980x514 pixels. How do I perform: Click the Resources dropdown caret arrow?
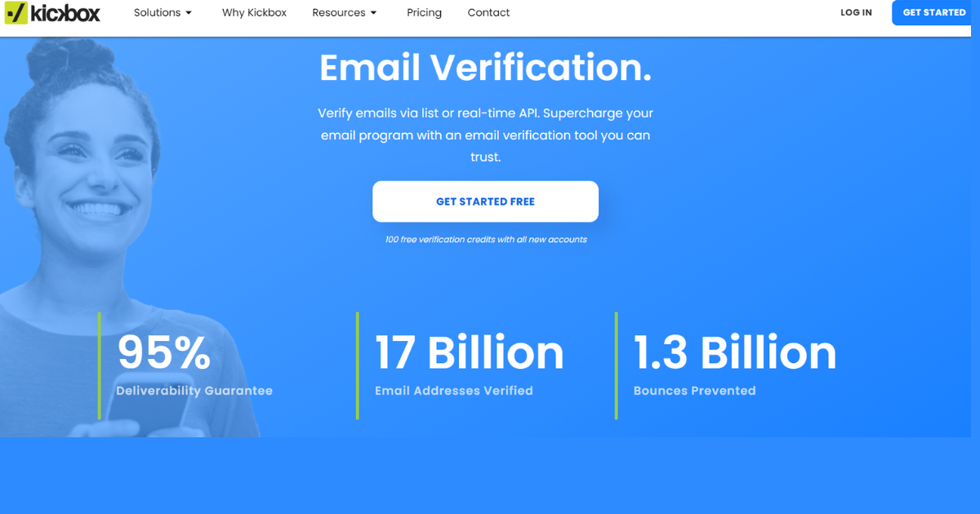click(373, 13)
